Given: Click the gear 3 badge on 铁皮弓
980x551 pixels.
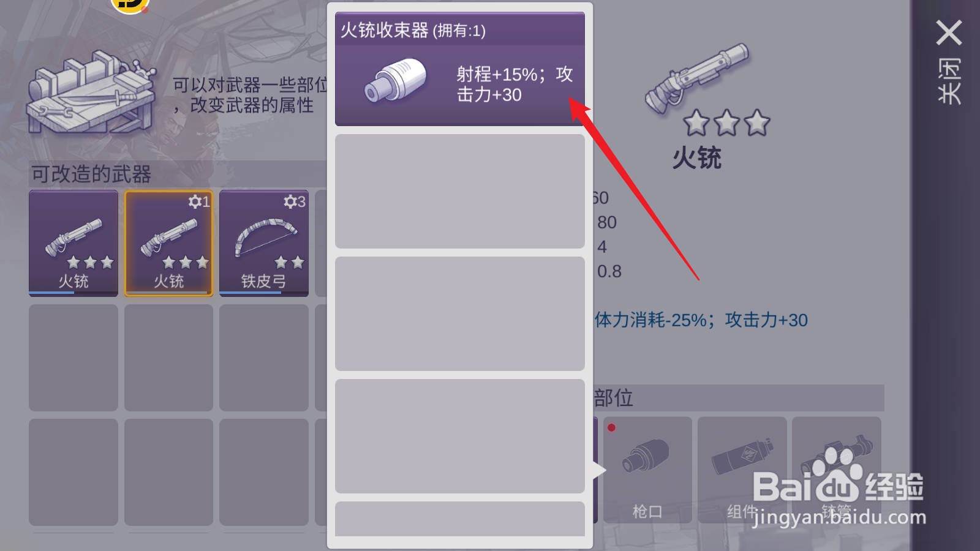Looking at the screenshot, I should (295, 201).
